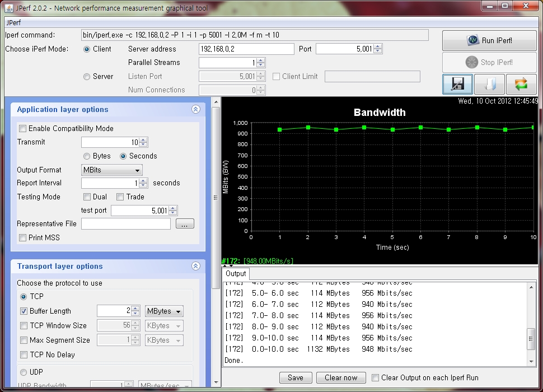Save the current iperf configuration
Screen dimensions: 543x392
tap(457, 84)
